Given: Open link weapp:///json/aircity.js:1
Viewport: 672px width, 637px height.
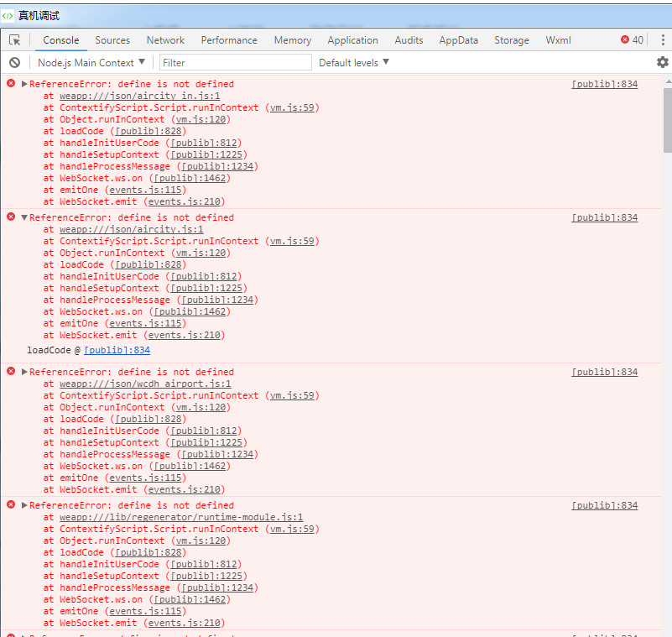Looking at the screenshot, I should (x=132, y=229).
